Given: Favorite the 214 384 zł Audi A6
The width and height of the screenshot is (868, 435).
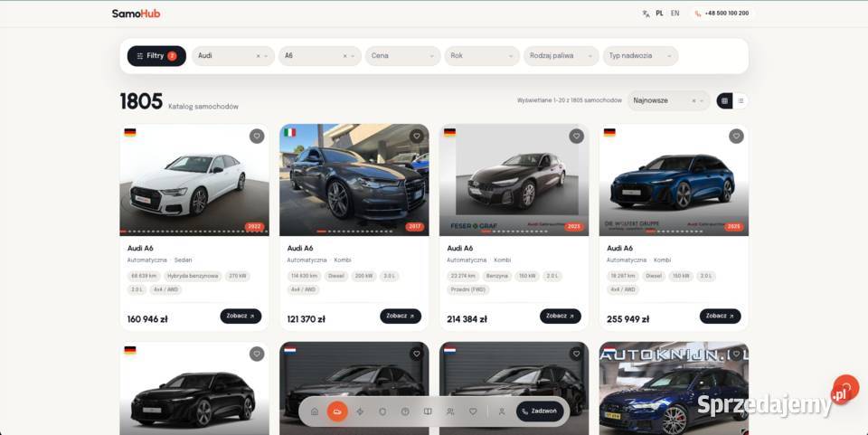Looking at the screenshot, I should click(x=576, y=137).
